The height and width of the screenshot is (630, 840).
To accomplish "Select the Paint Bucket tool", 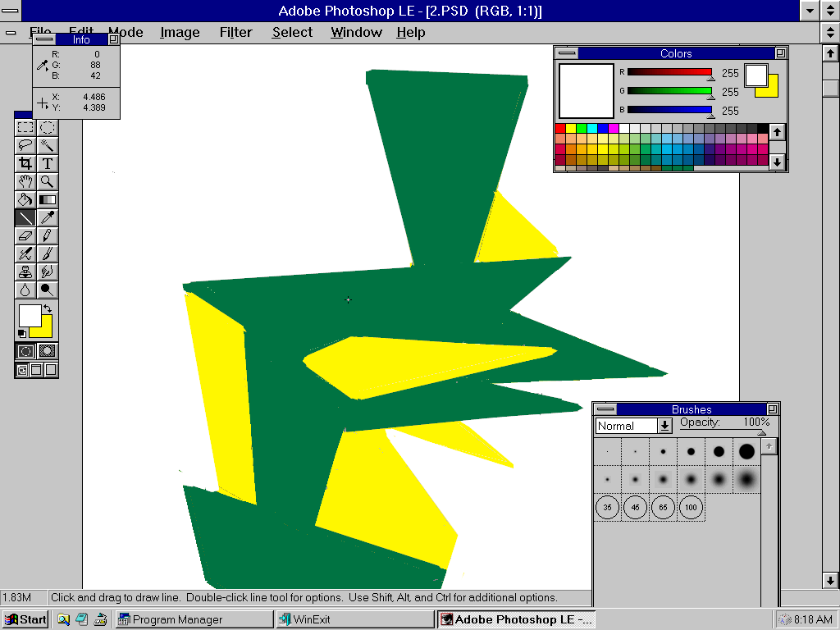I will pos(25,199).
